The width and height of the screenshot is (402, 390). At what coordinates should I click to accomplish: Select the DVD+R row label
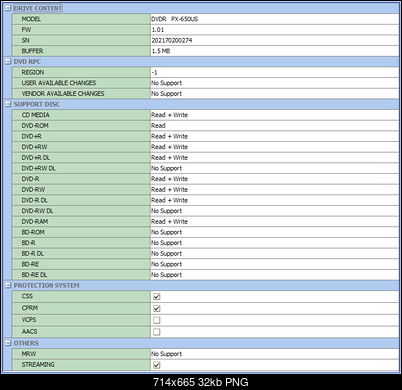pyautogui.click(x=32, y=136)
